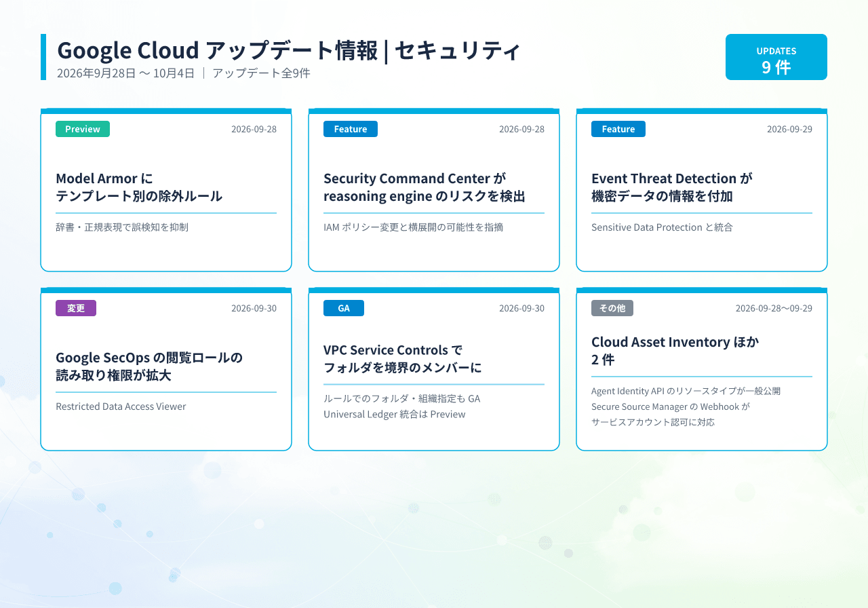Image resolution: width=868 pixels, height=608 pixels.
Task: Click the text サービスアカウント認可に対応
Action: pyautogui.click(x=653, y=422)
